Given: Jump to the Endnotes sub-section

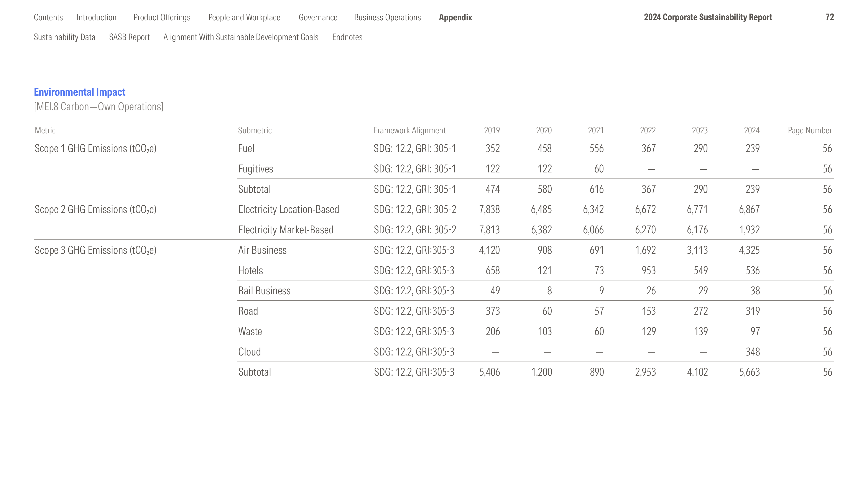Looking at the screenshot, I should click(347, 37).
